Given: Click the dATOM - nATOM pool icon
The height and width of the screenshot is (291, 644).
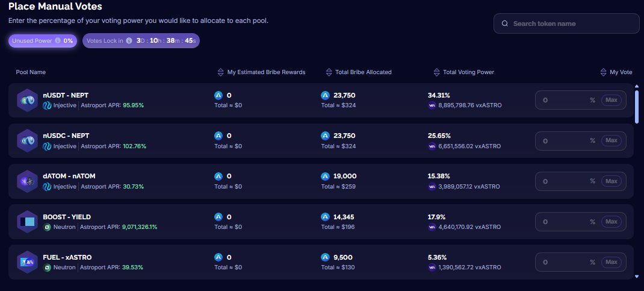Looking at the screenshot, I should pyautogui.click(x=28, y=181).
